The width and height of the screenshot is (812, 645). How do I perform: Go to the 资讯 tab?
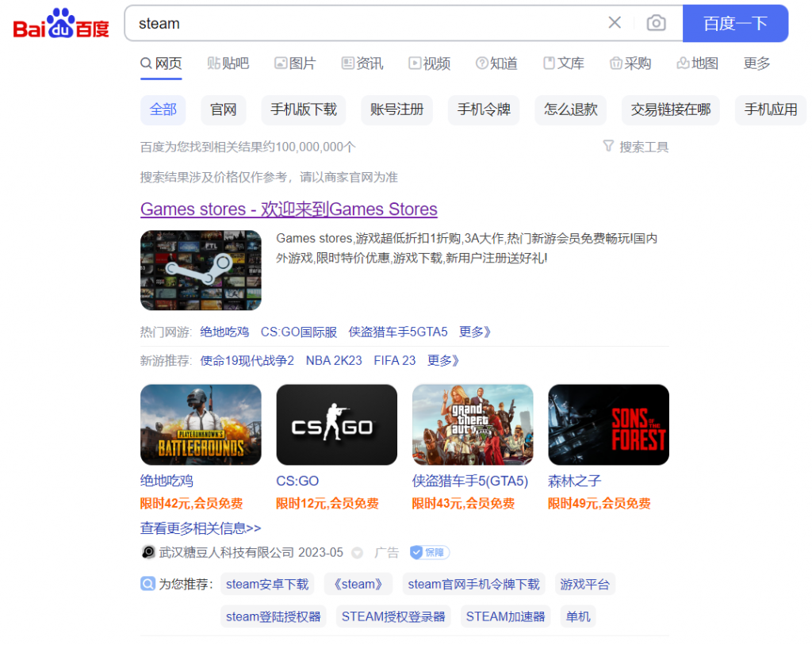click(x=362, y=63)
